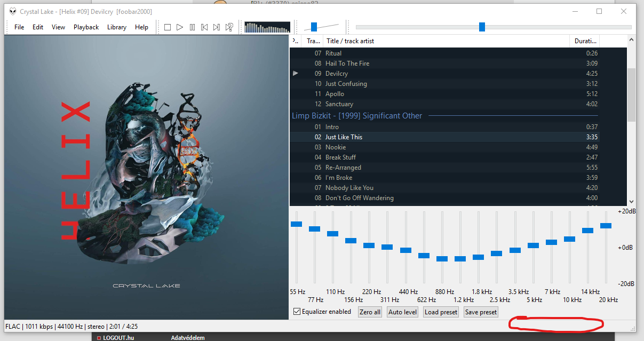
Task: Click the playlist scrollbar up arrow
Action: pyautogui.click(x=632, y=40)
